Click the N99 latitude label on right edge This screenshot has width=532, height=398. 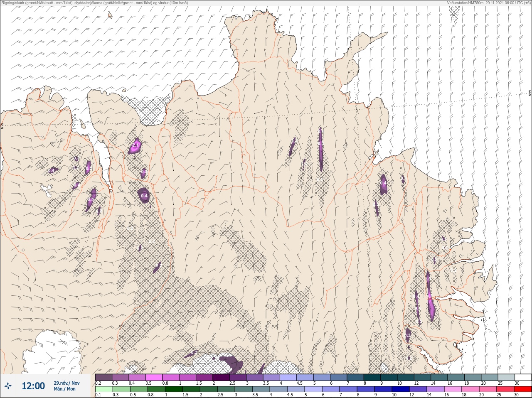530,94
